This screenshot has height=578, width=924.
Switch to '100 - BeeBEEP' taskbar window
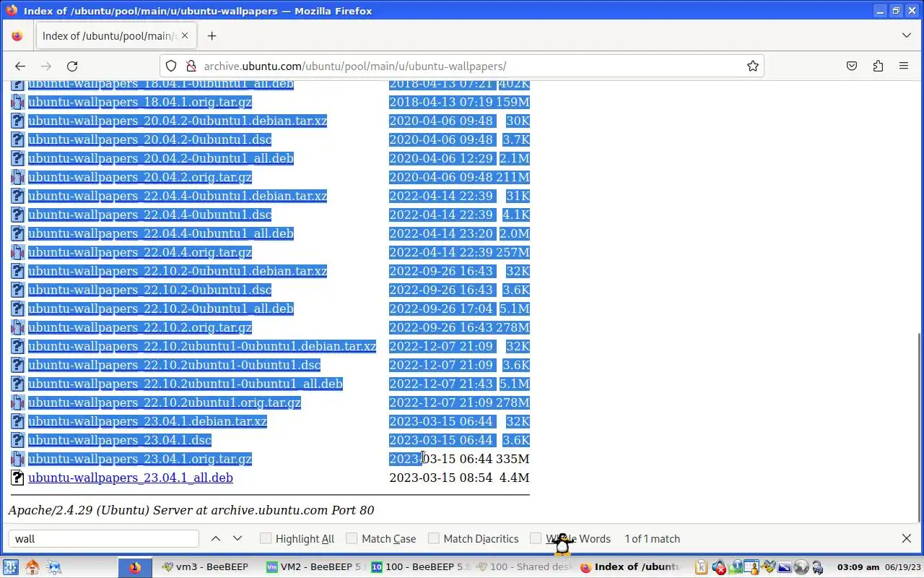tap(421, 567)
